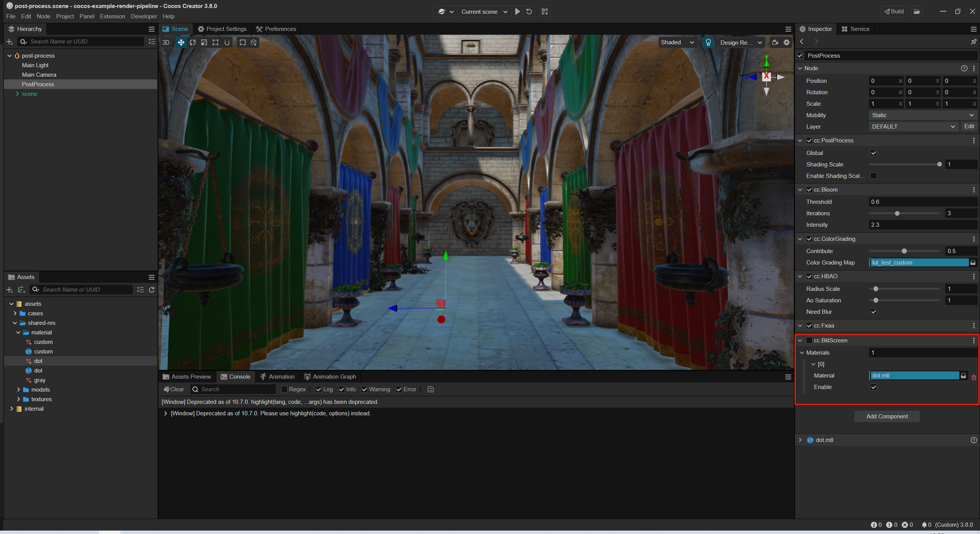Click the Inspector pin icon
Image resolution: width=980 pixels, height=534 pixels.
(974, 42)
